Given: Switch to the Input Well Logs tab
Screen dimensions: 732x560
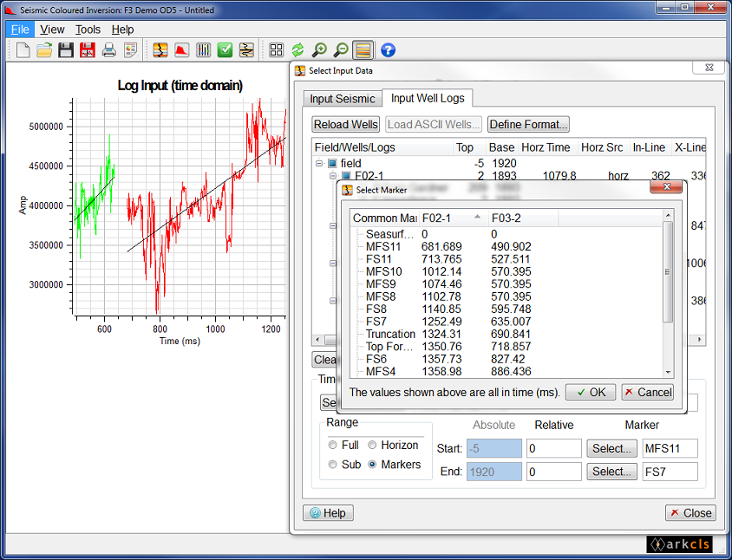Looking at the screenshot, I should point(428,98).
